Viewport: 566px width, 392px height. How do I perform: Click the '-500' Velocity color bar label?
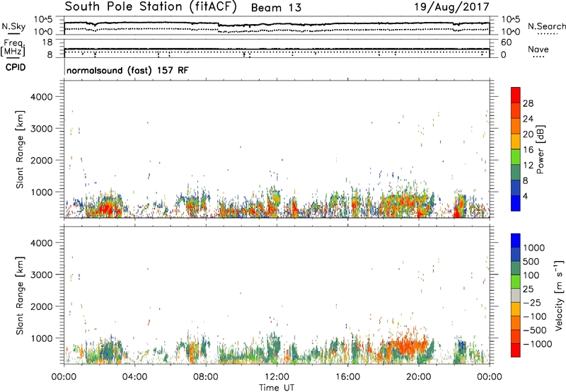pyautogui.click(x=535, y=330)
